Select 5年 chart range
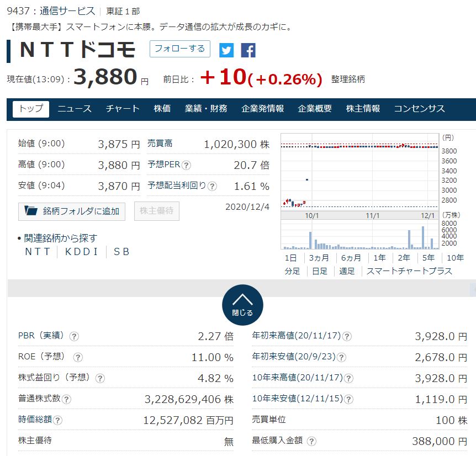 (429, 258)
